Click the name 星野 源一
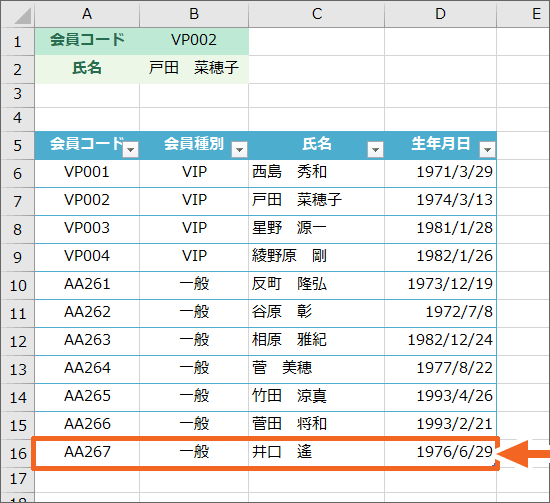Image resolution: width=550 pixels, height=503 pixels. 289,229
